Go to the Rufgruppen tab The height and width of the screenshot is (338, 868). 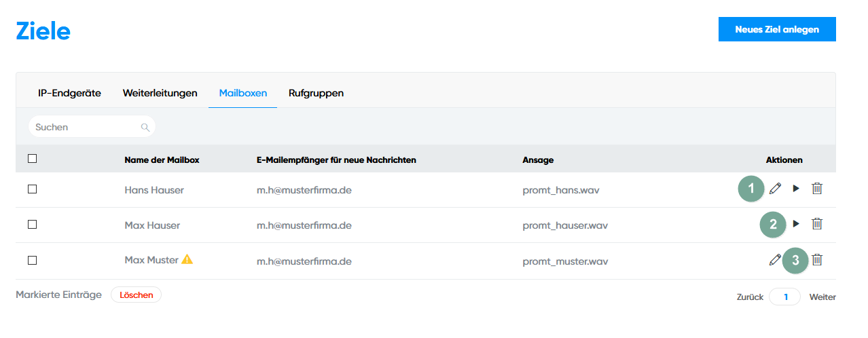click(316, 93)
